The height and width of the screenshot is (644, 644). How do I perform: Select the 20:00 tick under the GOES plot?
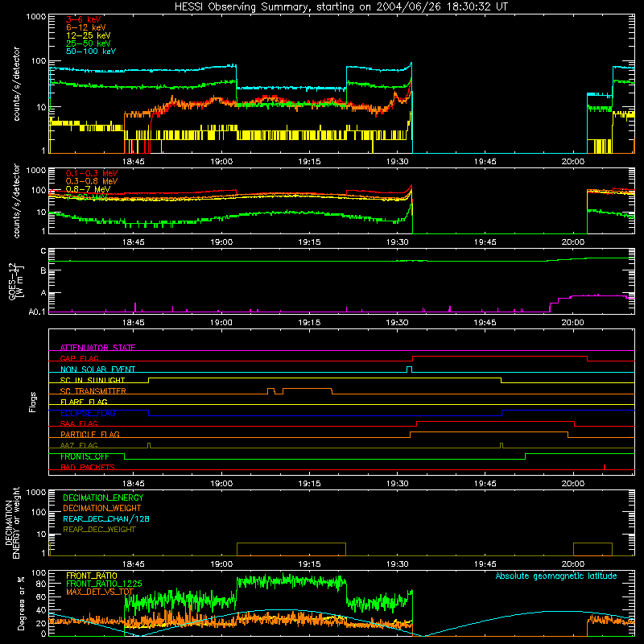pyautogui.click(x=573, y=323)
